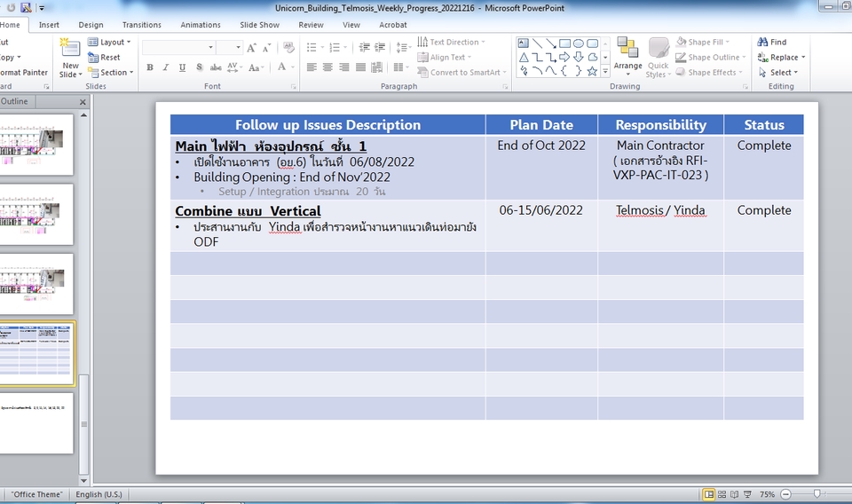Click the Find button

772,42
